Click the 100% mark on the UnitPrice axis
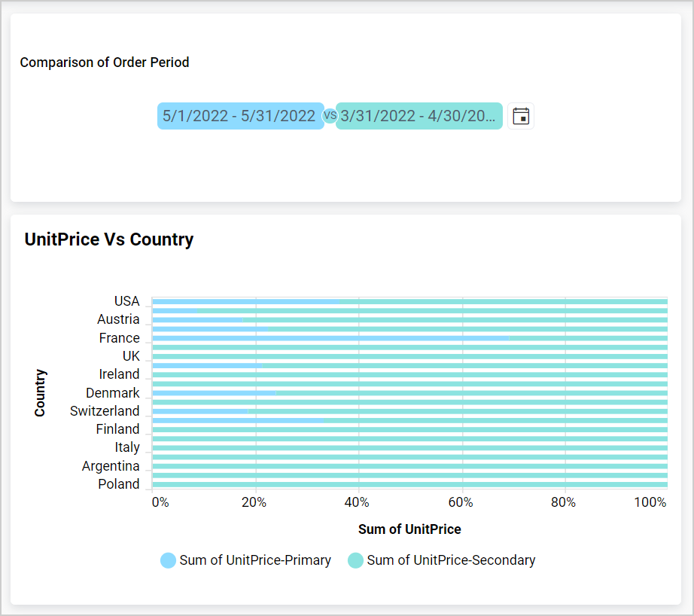This screenshot has height=616, width=694. [650, 502]
